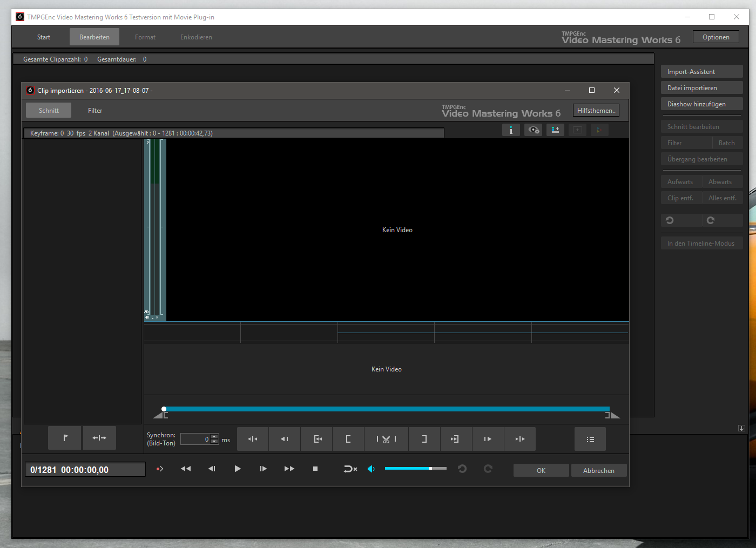Open preview display settings eye icon

[x=534, y=130]
